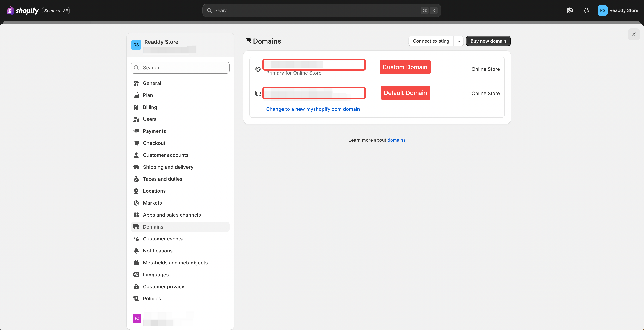The height and width of the screenshot is (330, 644).
Task: Click the Shipping and delivery truck icon
Action: pos(136,167)
